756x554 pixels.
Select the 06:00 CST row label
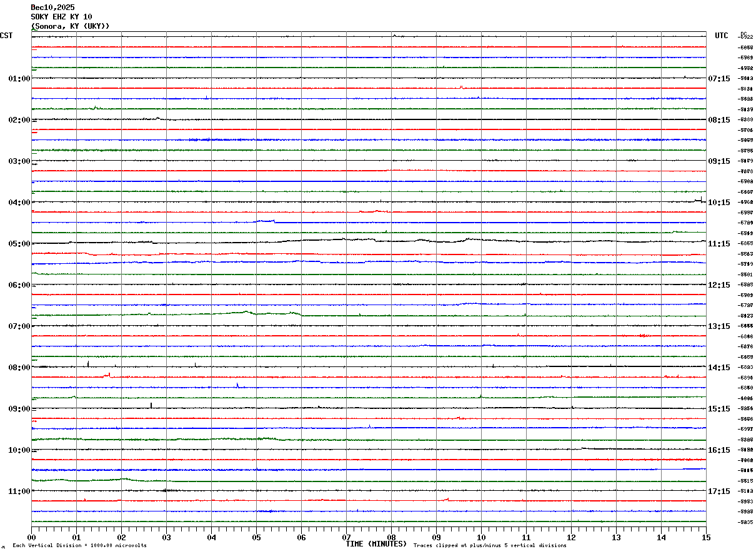[x=19, y=285]
